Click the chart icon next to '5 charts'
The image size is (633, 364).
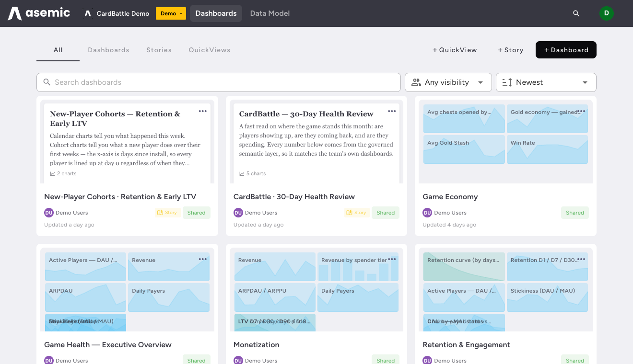pyautogui.click(x=242, y=173)
